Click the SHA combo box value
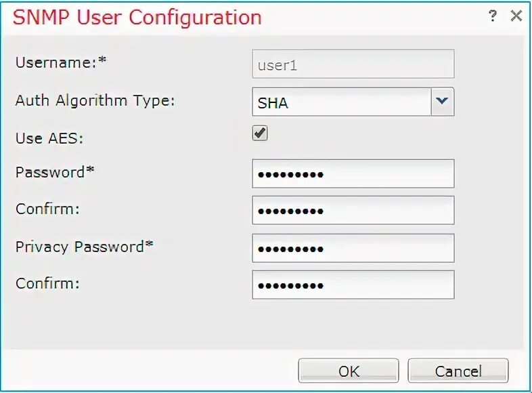 click(x=341, y=102)
